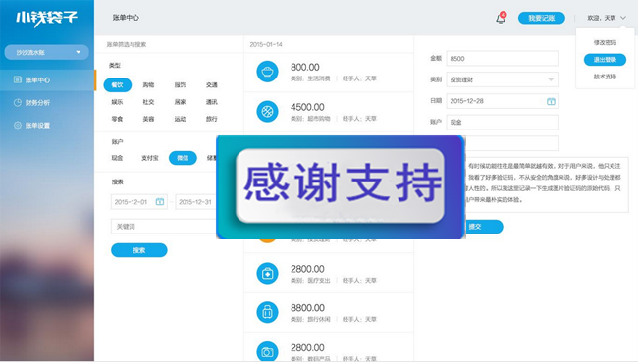Toggle the 居家 category filter
The image size is (638, 364).
click(x=181, y=102)
